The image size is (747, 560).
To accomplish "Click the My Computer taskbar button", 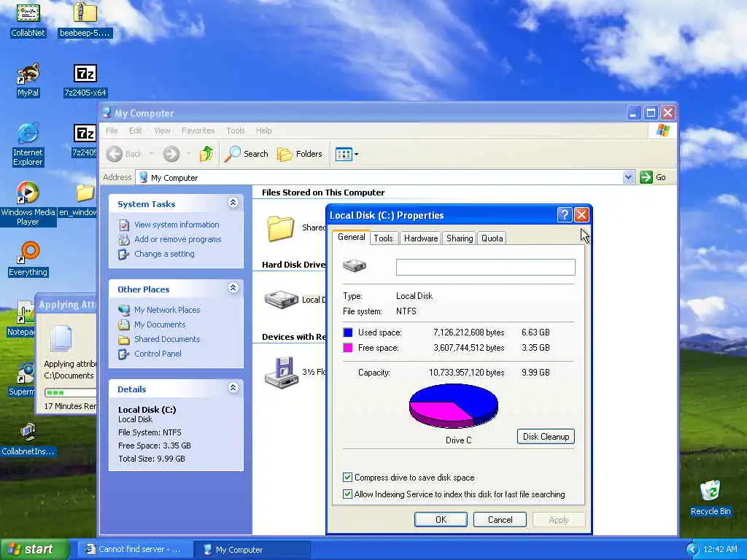I will pos(252,550).
